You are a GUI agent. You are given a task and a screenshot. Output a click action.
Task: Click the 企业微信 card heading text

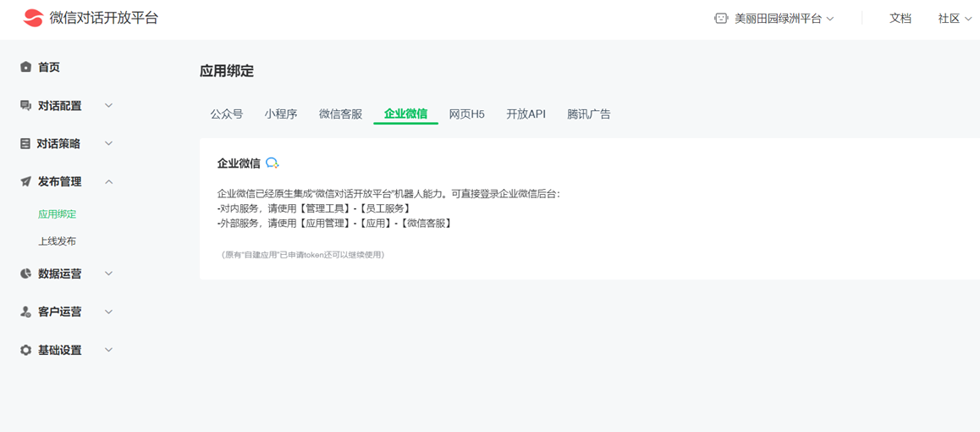(239, 163)
